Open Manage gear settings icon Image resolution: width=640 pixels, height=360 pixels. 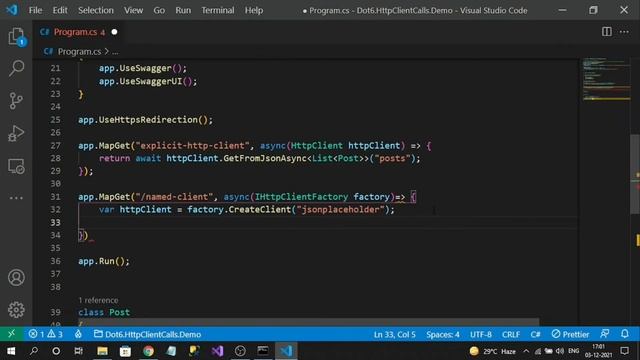point(16,310)
